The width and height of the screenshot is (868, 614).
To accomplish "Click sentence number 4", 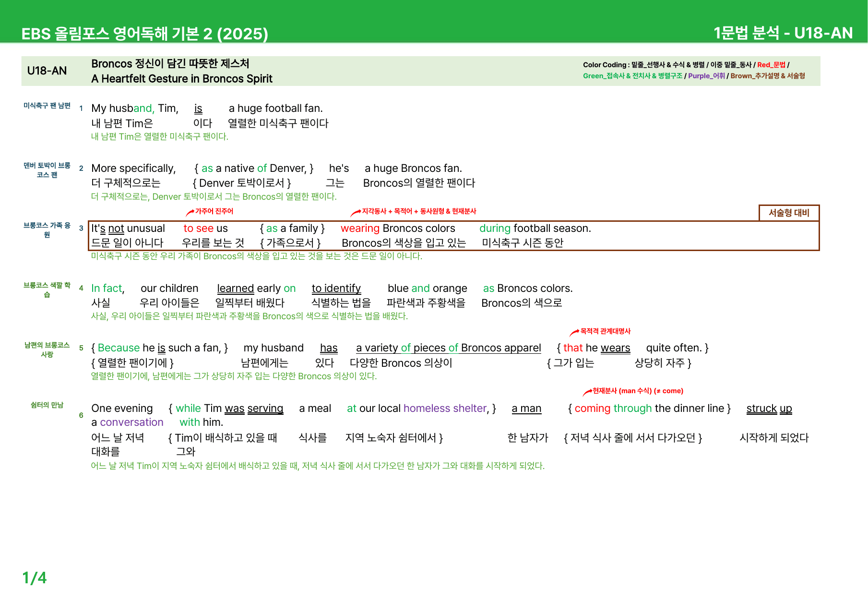I will [81, 289].
